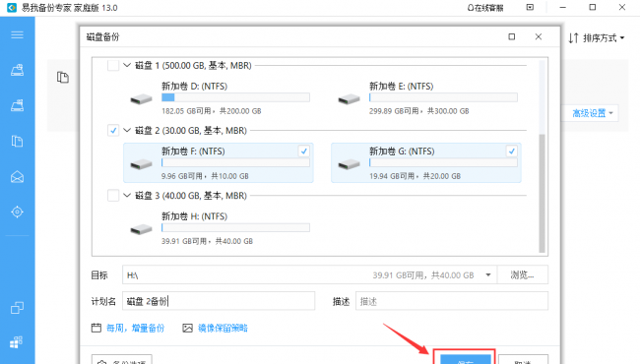The image size is (640, 364).
Task: Open the advanced settings dropdown
Action: (x=592, y=113)
